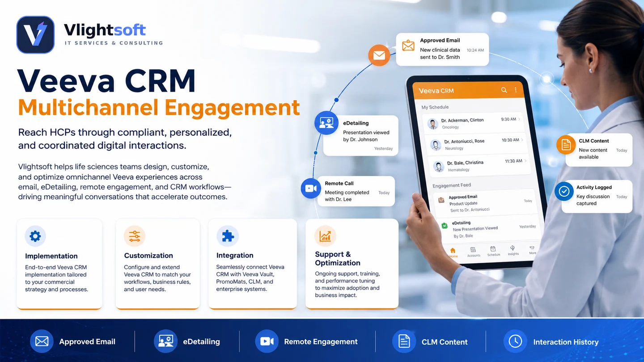
Task: Tap the New Presentation Viewed feed entry
Action: click(475, 228)
